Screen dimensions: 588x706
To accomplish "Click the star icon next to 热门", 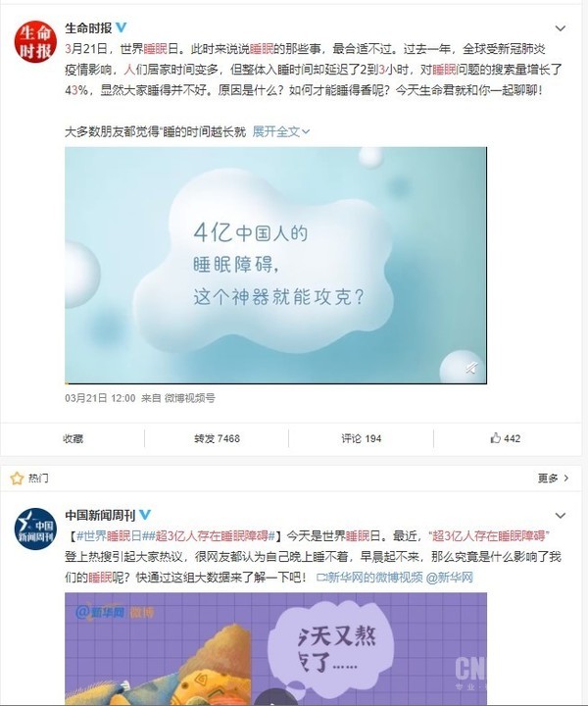I will [17, 479].
